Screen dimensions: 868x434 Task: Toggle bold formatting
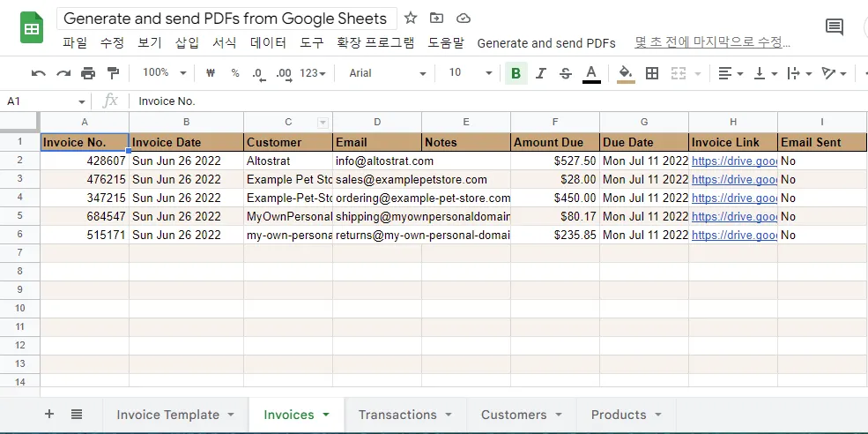[x=516, y=73]
